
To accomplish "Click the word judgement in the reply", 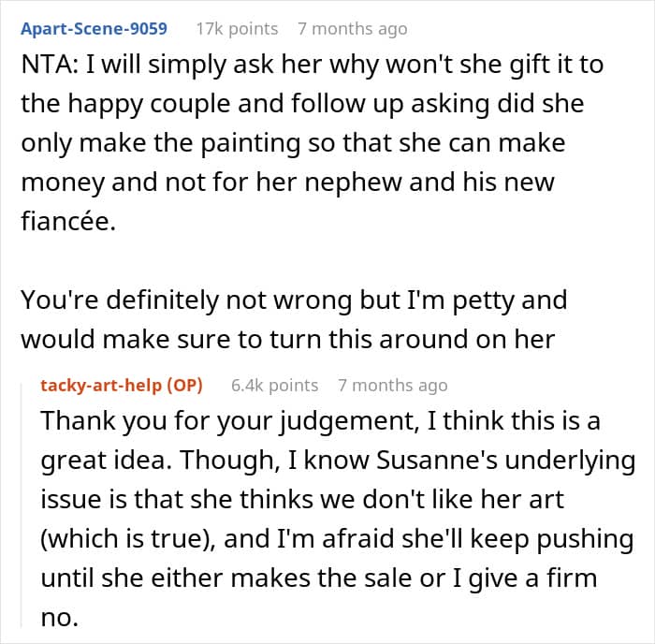I will [x=349, y=421].
